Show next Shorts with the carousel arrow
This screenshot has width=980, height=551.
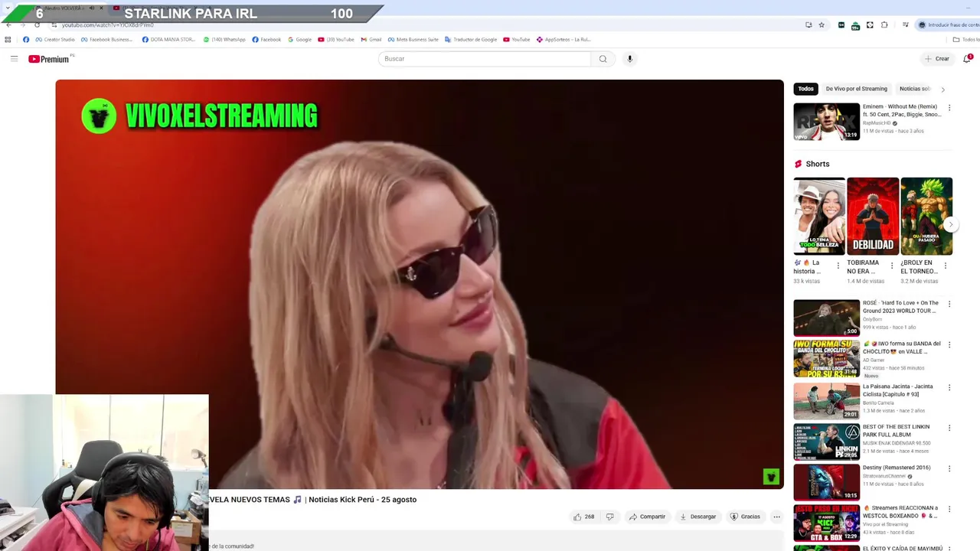[950, 224]
